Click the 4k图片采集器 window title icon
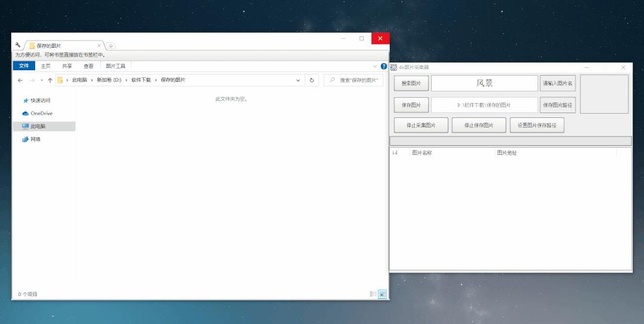The width and height of the screenshot is (644, 324). click(x=394, y=68)
